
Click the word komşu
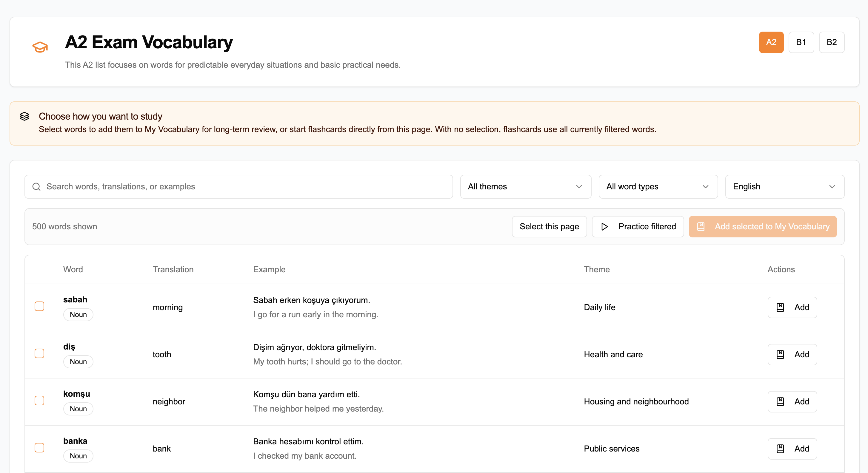[x=76, y=394]
